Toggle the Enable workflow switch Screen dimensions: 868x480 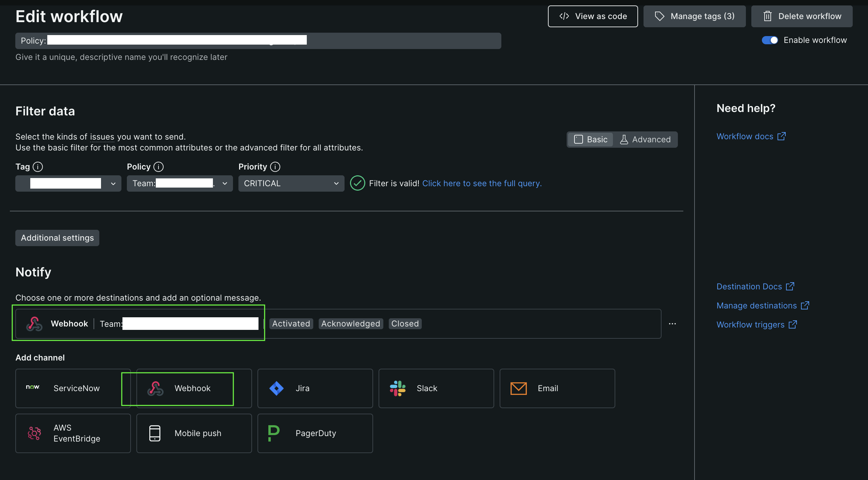(x=770, y=40)
